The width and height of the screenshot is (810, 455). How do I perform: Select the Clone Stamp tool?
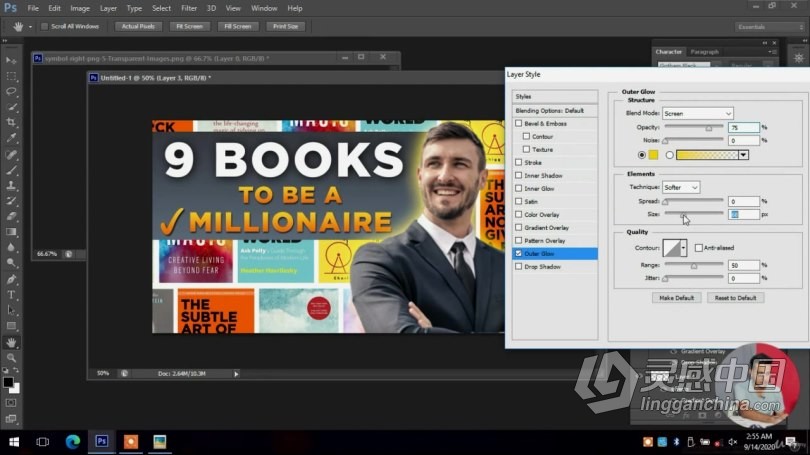pos(11,185)
